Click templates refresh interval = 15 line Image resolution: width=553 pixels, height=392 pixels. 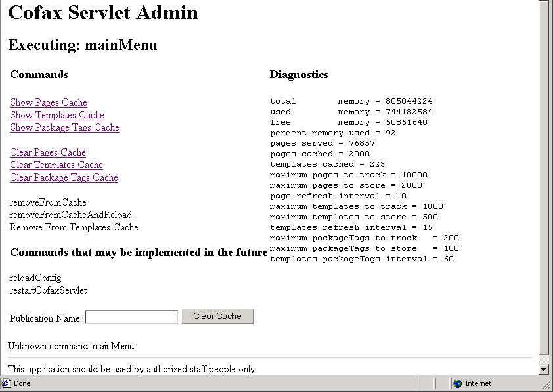pos(351,228)
